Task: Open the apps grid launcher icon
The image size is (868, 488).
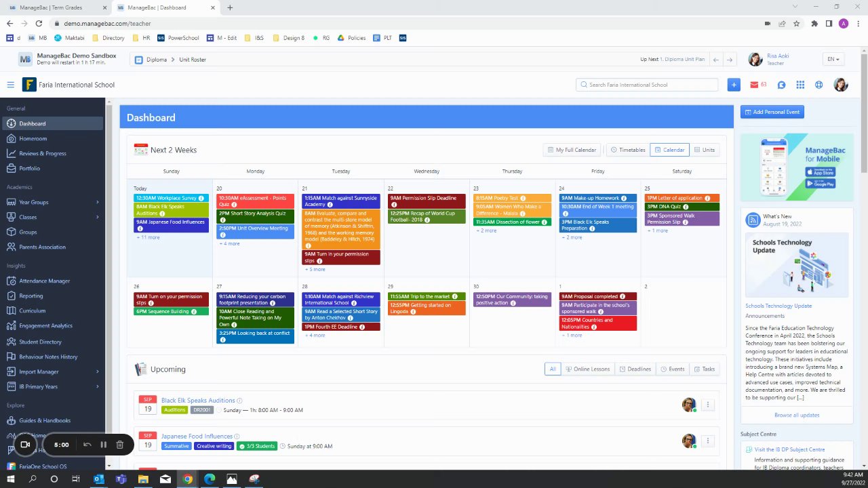Action: click(800, 85)
